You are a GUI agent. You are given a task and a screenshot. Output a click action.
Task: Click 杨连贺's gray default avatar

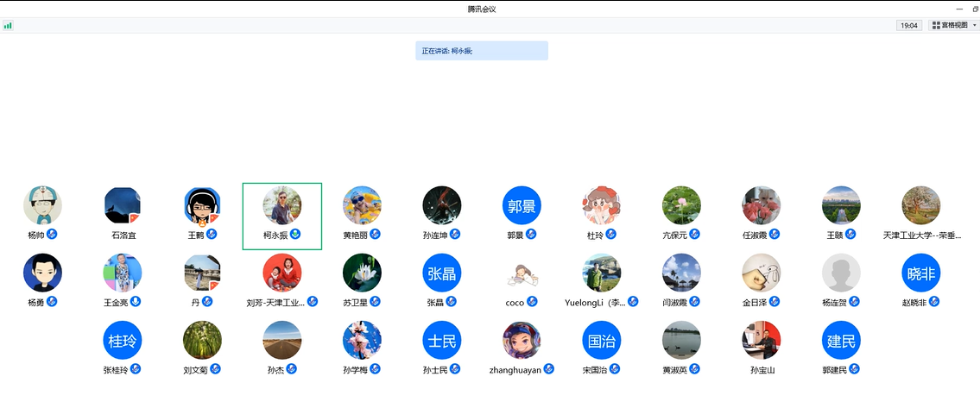click(841, 273)
